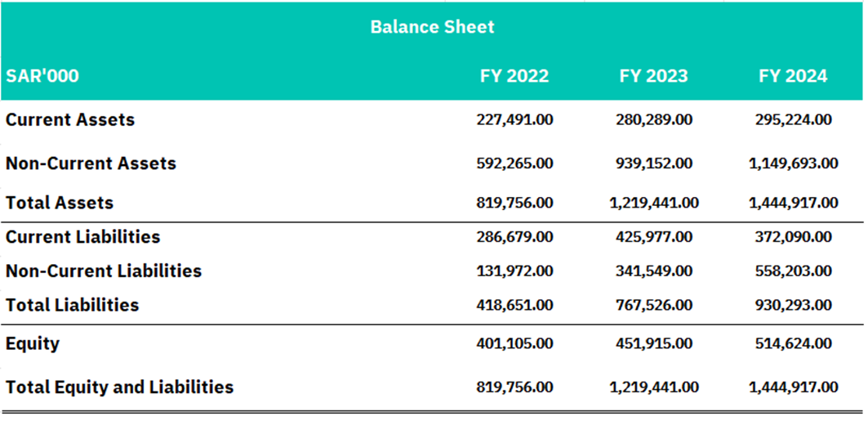
Task: Select the Non-Current Liabilities row label
Action: (x=104, y=271)
